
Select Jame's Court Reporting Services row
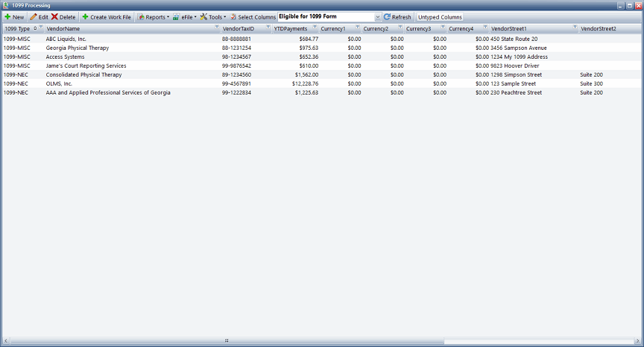coord(321,66)
